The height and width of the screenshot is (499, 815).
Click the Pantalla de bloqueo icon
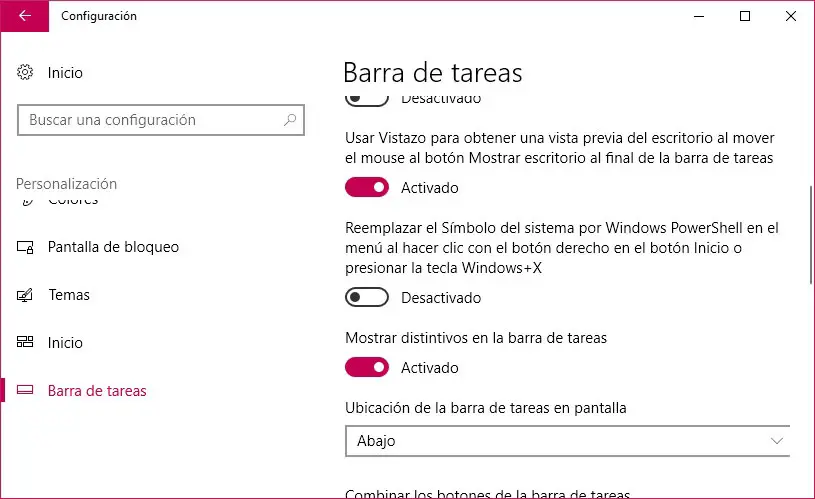[26, 247]
